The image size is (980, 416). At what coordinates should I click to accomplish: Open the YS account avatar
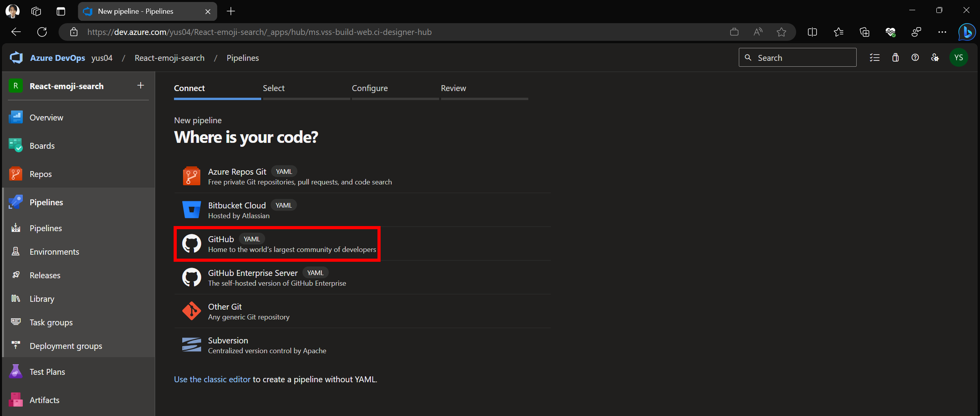959,58
